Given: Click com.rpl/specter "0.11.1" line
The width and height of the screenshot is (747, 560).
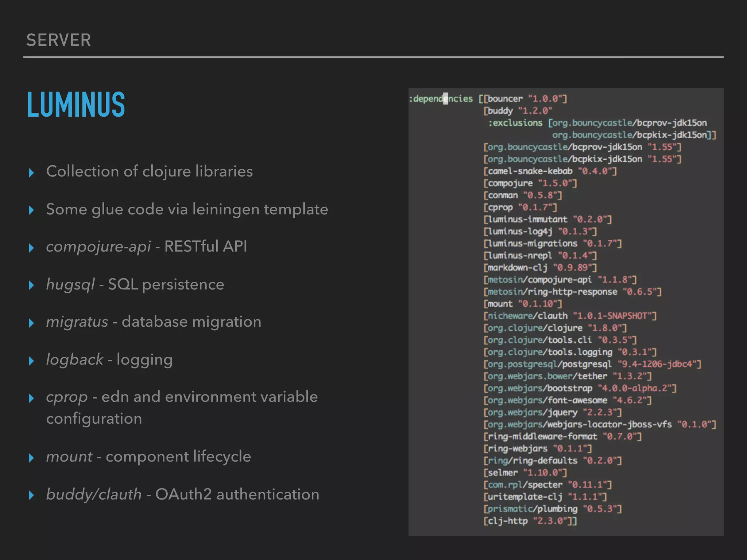Looking at the screenshot, I should [548, 485].
